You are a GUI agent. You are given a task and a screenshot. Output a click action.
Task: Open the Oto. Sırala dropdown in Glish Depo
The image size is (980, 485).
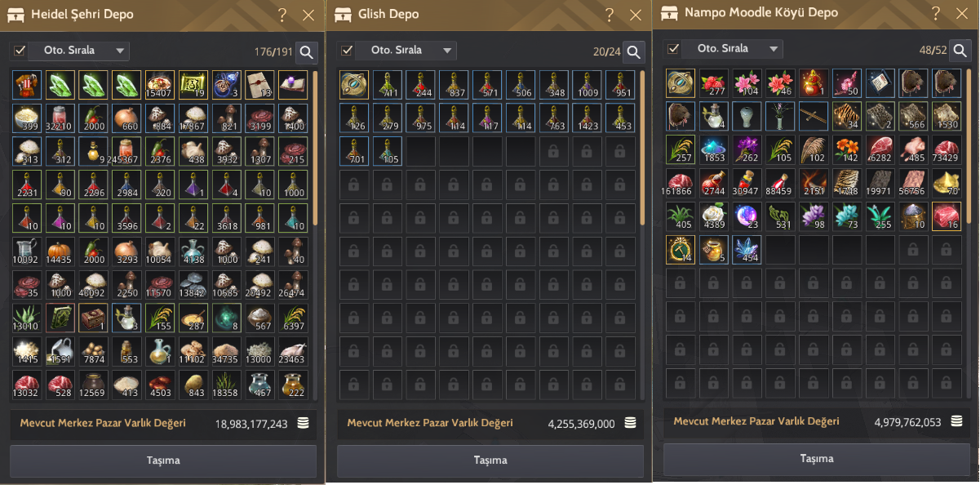406,51
